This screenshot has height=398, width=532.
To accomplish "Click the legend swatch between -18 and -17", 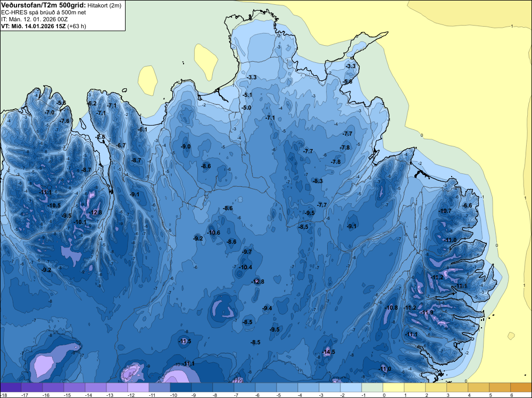I will point(11,387).
